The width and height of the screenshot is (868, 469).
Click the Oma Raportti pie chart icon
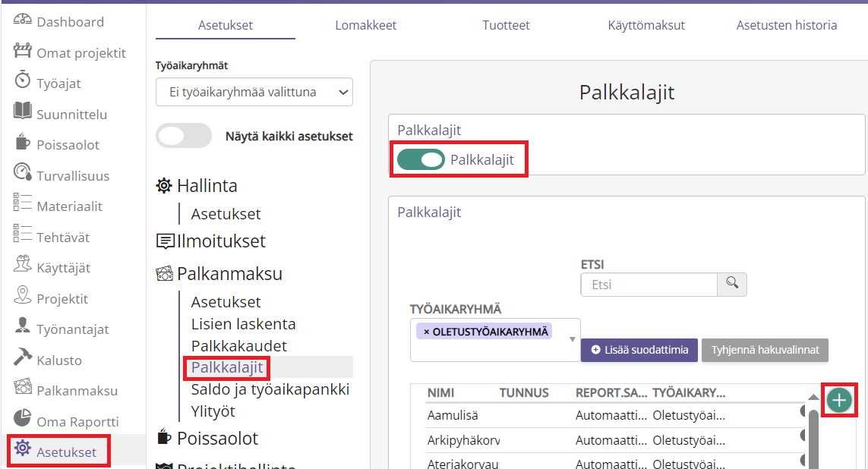(x=22, y=418)
